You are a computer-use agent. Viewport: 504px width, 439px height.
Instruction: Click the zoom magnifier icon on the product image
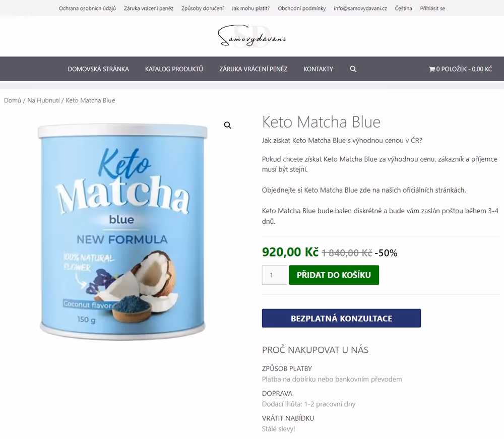(x=228, y=125)
